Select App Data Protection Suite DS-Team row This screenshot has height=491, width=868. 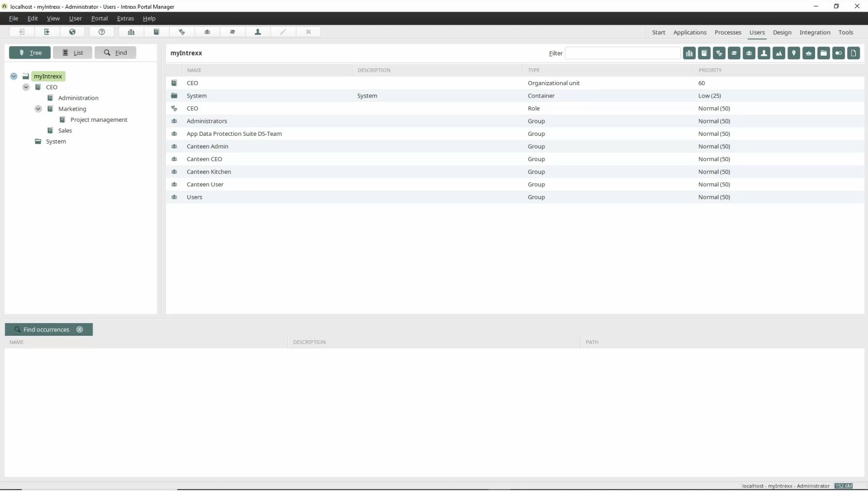(x=515, y=134)
